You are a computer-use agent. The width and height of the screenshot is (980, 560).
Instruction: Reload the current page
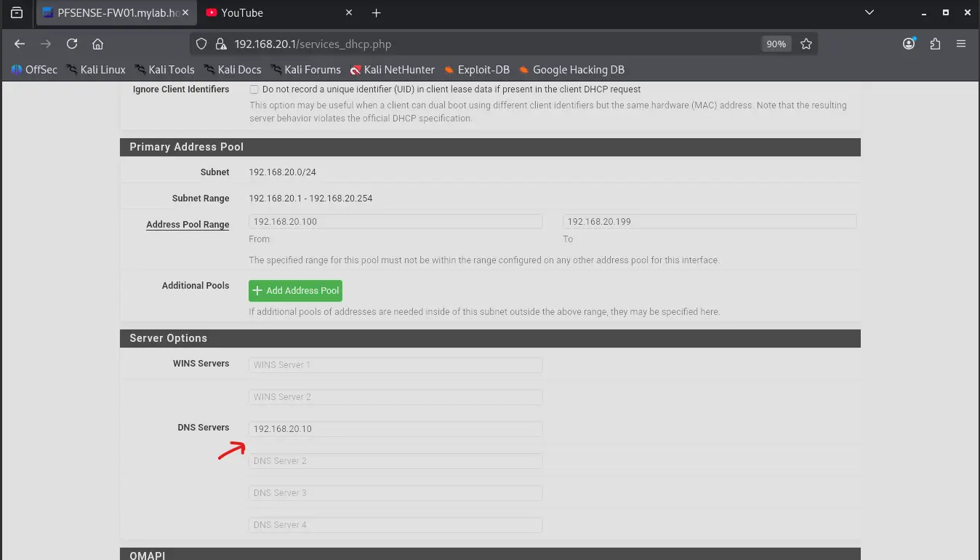[72, 44]
